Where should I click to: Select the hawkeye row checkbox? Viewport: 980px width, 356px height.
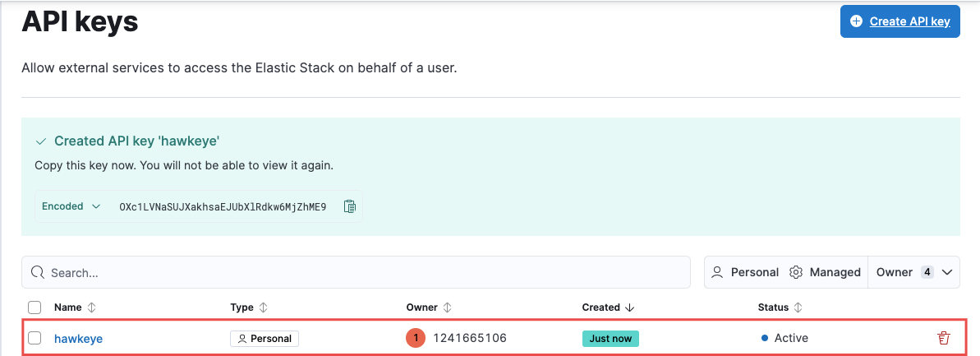click(35, 338)
